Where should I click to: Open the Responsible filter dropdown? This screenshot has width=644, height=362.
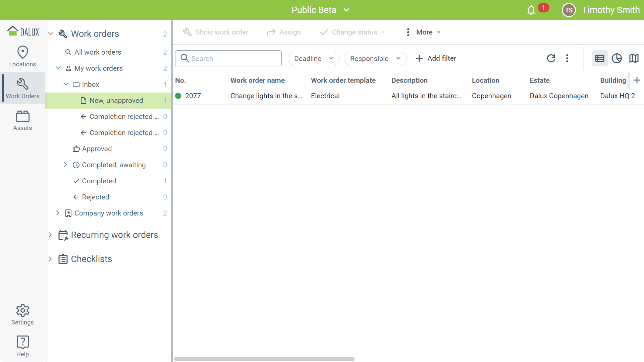tap(375, 58)
